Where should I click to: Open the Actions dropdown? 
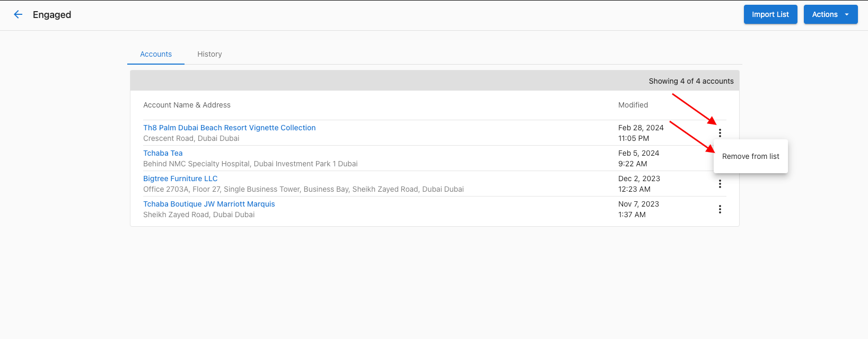[x=830, y=14]
